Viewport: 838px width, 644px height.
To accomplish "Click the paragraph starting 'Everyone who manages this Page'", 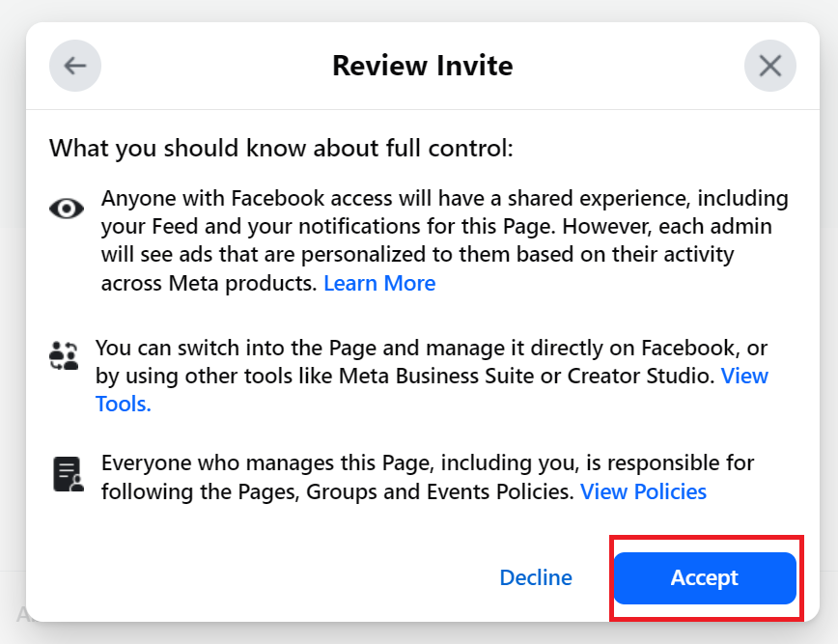I will click(428, 477).
